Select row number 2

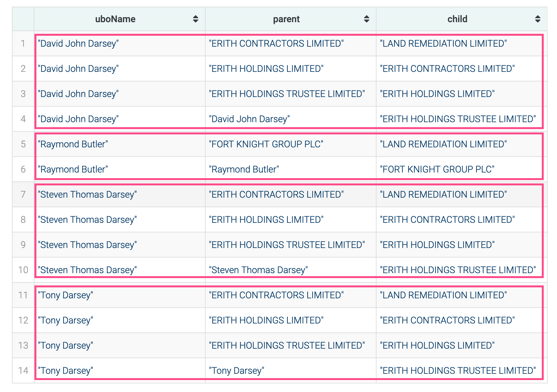point(23,69)
